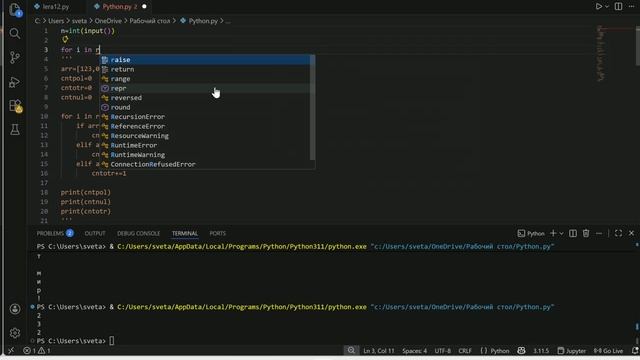The height and width of the screenshot is (360, 640).
Task: Open errors and warnings status item
Action: coord(37,351)
